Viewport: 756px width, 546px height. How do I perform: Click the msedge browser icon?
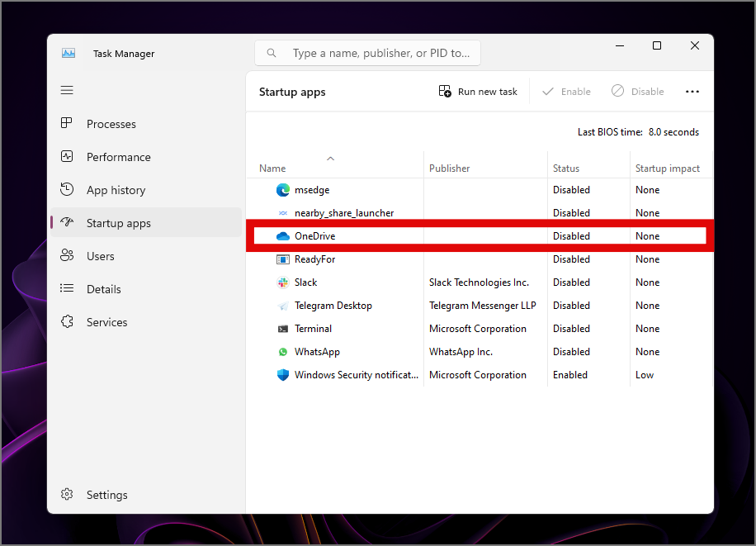(282, 190)
